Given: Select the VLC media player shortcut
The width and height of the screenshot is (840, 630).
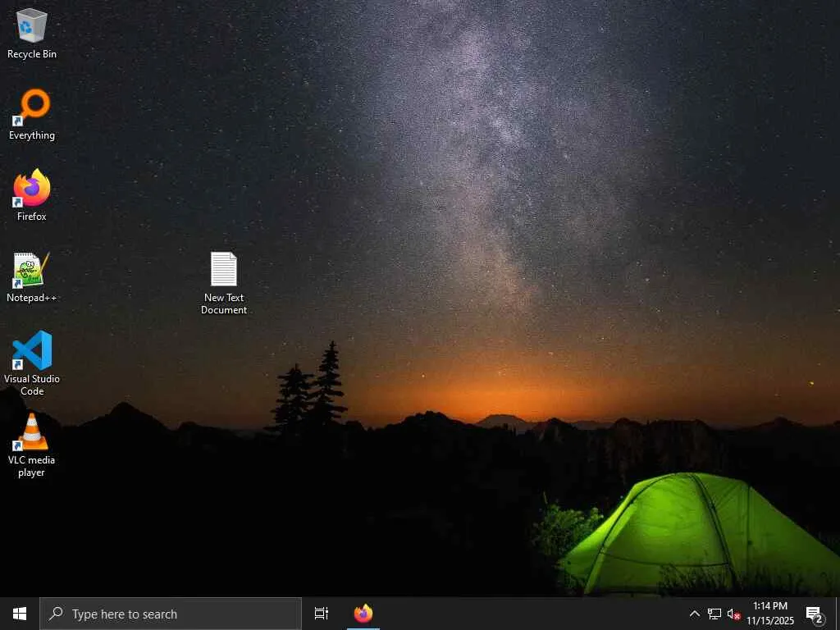Looking at the screenshot, I should tap(32, 445).
